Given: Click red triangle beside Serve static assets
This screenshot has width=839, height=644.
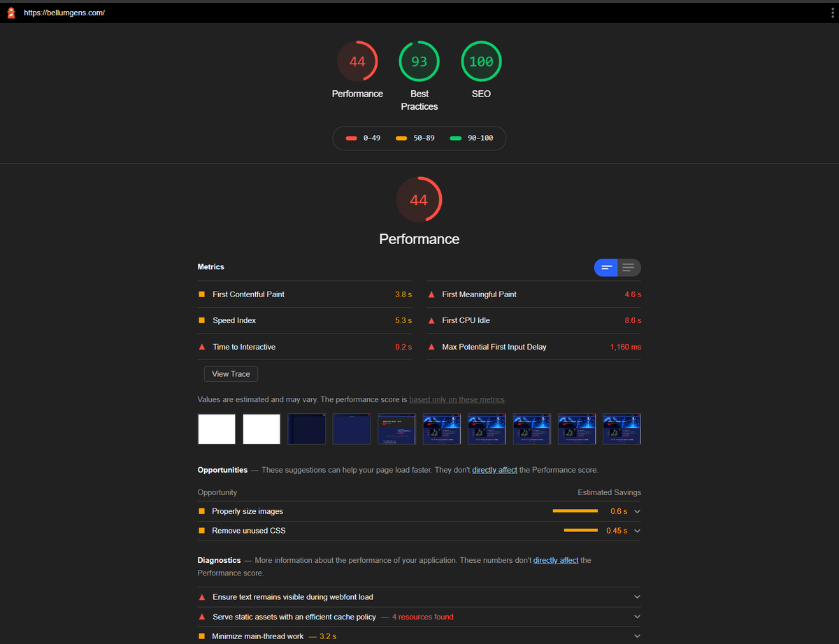Looking at the screenshot, I should [202, 617].
